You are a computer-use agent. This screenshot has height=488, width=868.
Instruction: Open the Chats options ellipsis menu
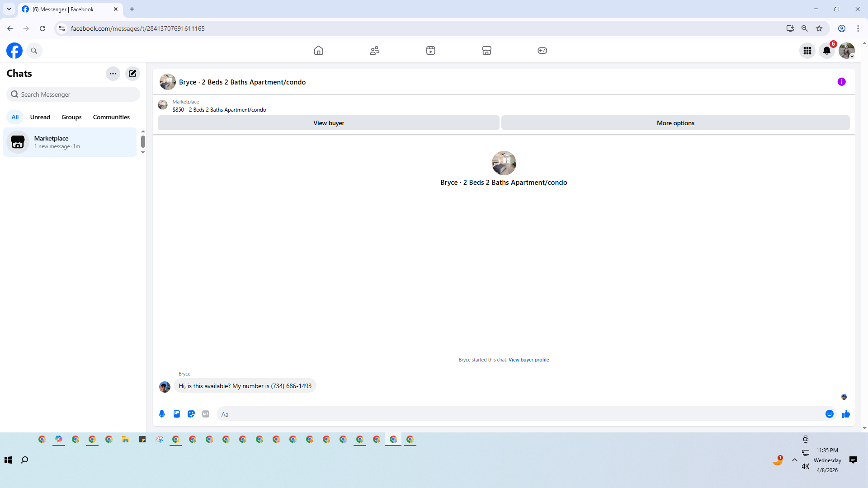[113, 74]
